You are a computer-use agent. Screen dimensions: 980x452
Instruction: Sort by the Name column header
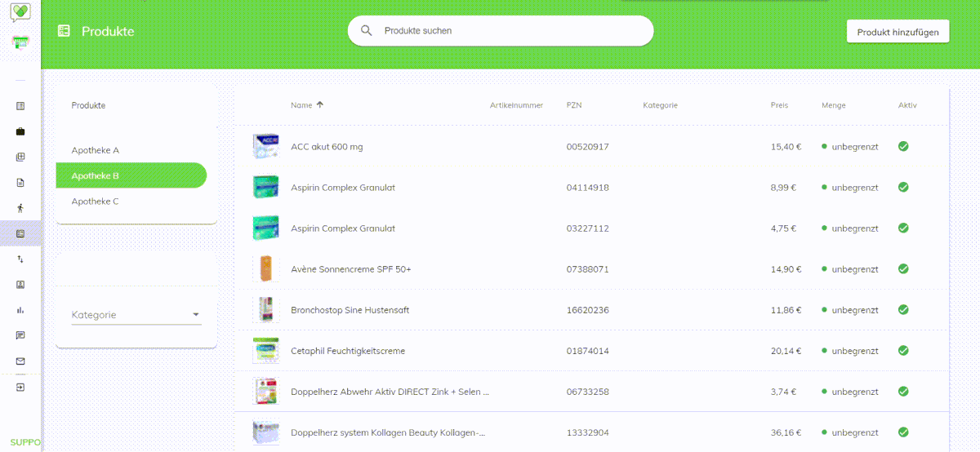point(301,105)
